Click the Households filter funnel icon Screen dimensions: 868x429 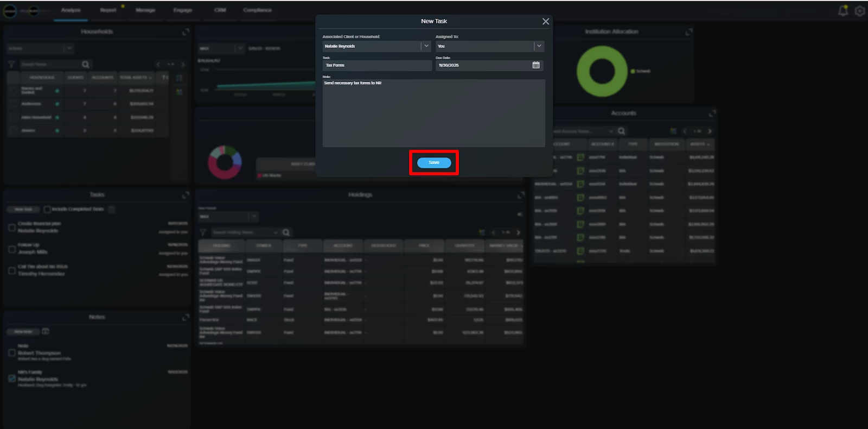coord(11,65)
